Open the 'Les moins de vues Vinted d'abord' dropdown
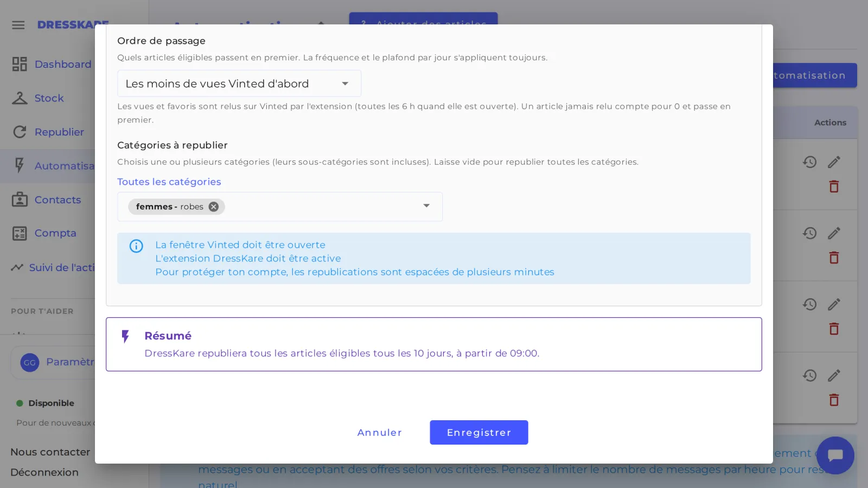 239,84
